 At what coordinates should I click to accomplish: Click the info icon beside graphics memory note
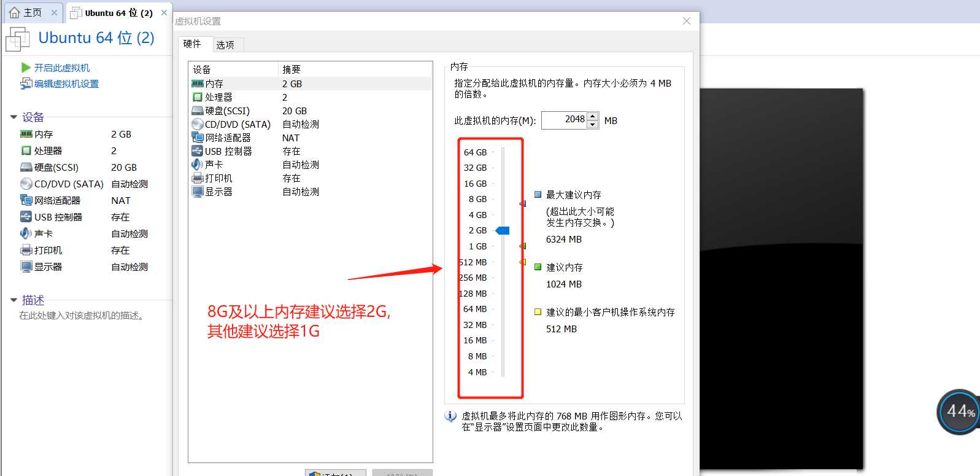tap(450, 416)
